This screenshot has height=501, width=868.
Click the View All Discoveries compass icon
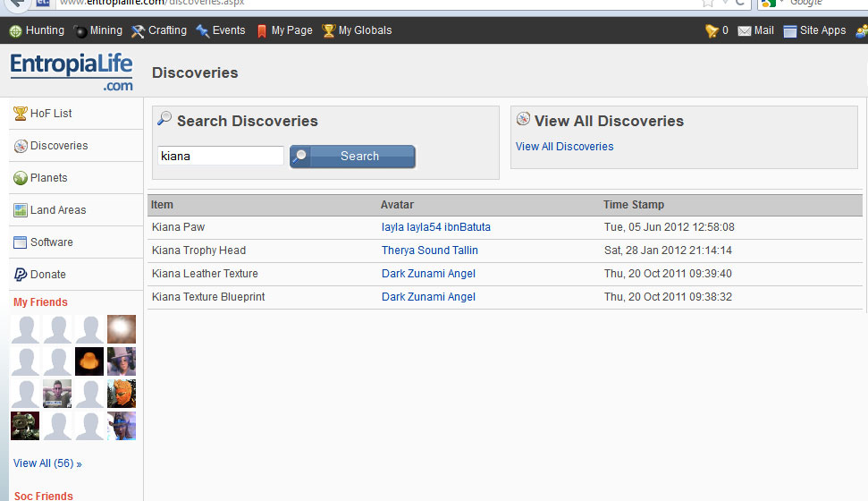point(523,118)
